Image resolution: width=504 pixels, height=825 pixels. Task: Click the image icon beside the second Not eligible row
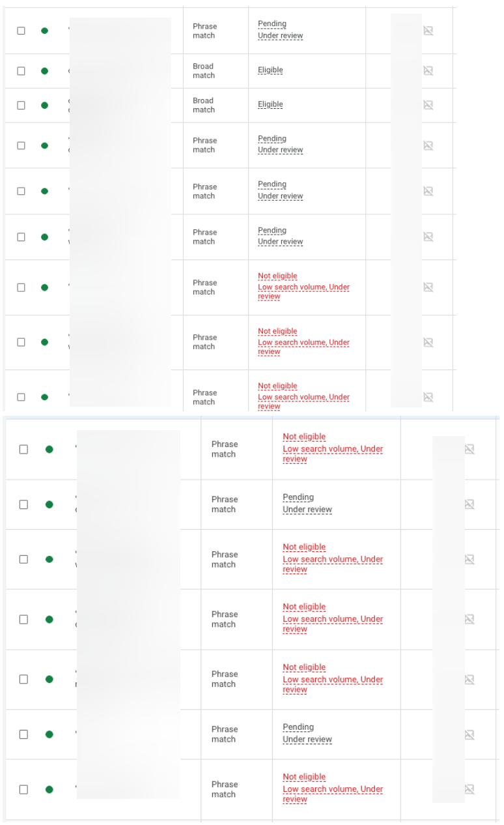[428, 342]
